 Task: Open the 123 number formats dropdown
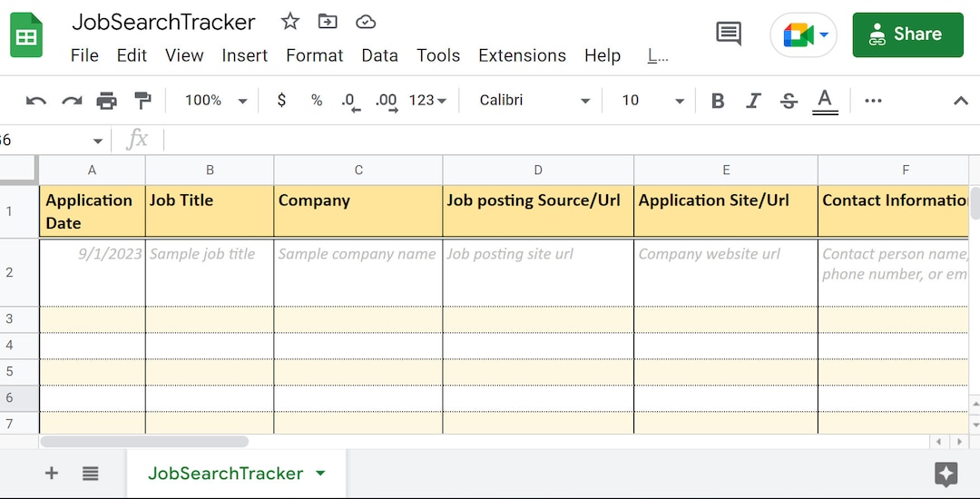pos(427,100)
